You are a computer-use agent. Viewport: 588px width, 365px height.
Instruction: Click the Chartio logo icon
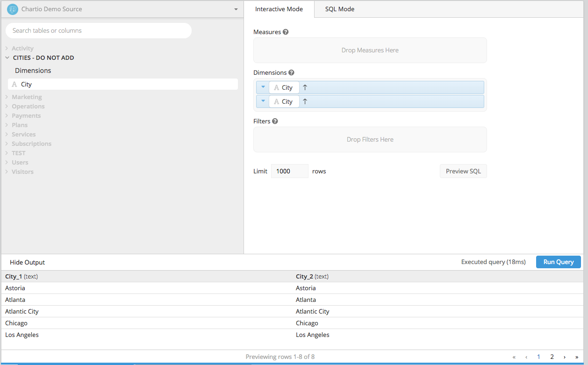[x=13, y=9]
